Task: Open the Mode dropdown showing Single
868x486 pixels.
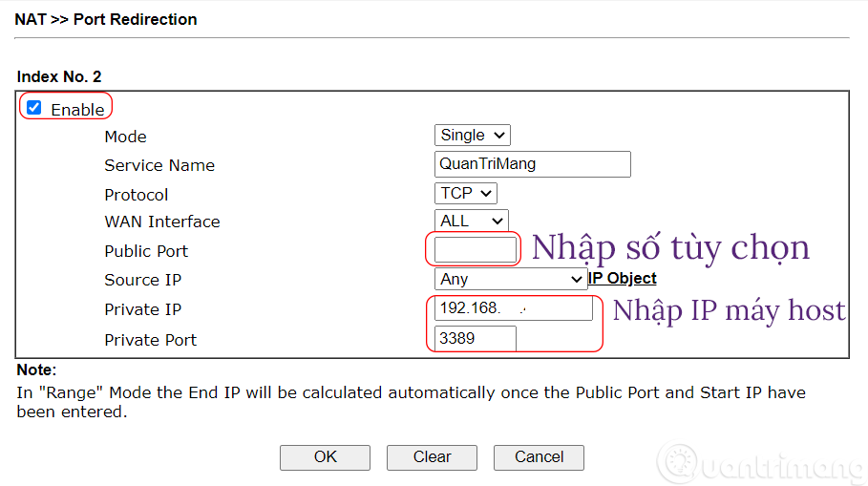Action: click(472, 136)
